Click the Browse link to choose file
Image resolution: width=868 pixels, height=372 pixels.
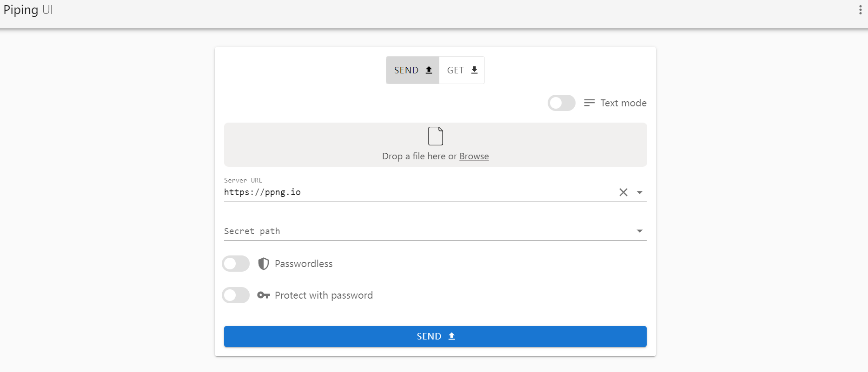pos(474,156)
